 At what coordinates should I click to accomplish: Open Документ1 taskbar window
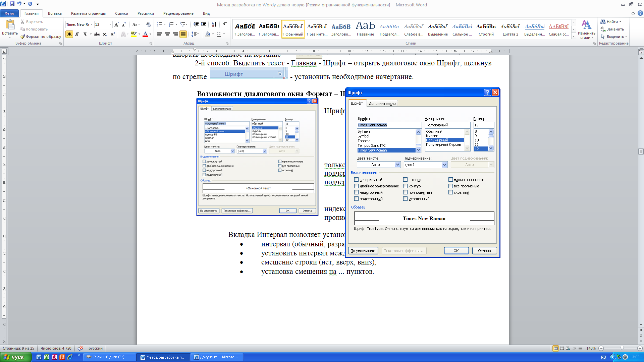coord(217,357)
